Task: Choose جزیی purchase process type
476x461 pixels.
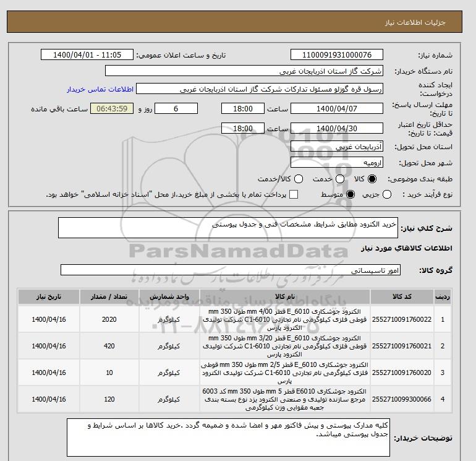Action: 387,194
